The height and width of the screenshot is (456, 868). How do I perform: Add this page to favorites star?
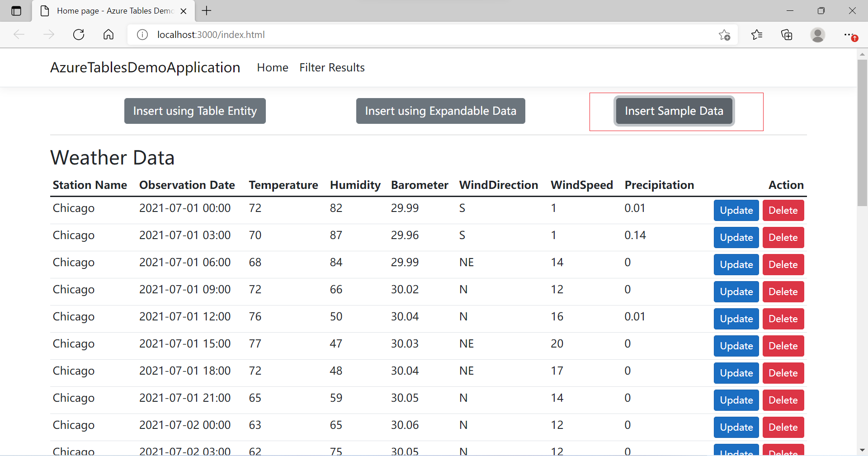724,35
